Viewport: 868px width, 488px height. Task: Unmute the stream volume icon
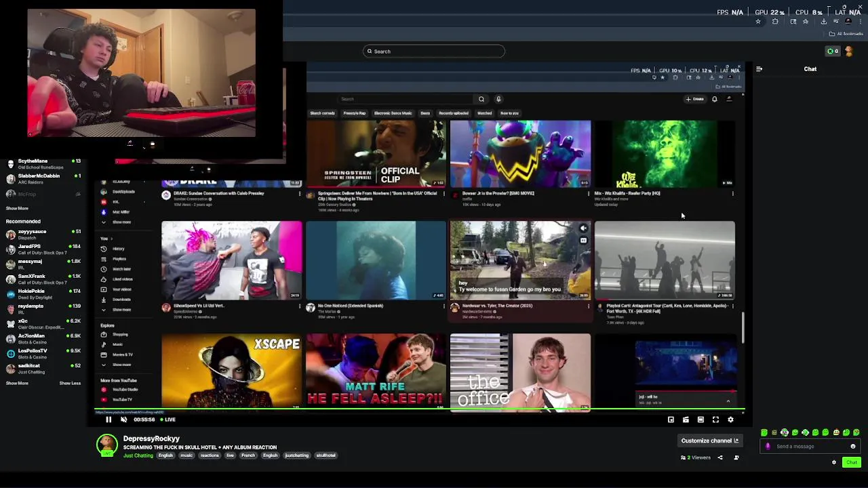click(x=123, y=420)
